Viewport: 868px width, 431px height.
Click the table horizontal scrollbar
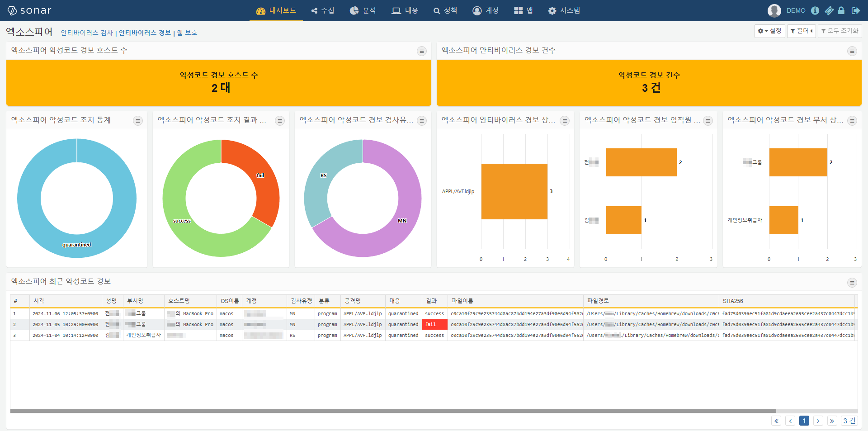pos(393,411)
